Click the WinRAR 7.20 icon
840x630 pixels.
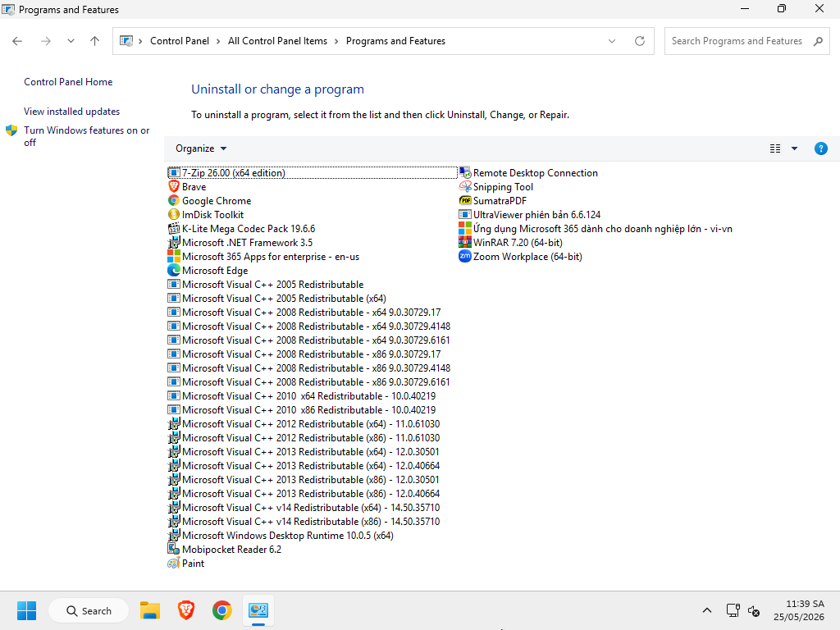point(465,242)
